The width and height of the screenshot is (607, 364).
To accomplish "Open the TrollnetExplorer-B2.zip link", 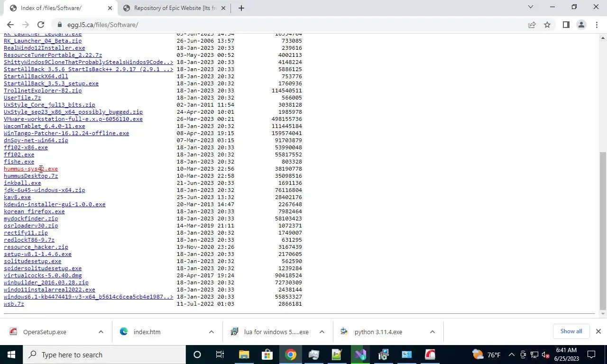I will [43, 91].
